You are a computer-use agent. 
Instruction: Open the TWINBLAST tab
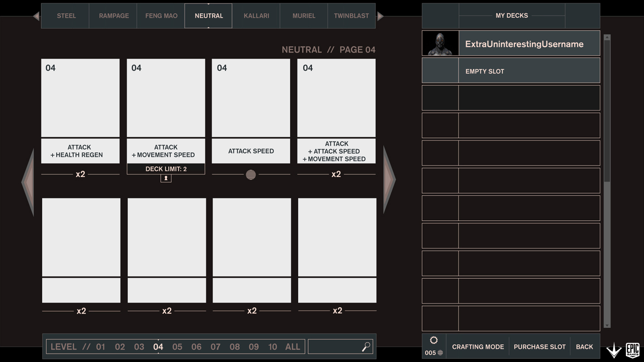(351, 16)
